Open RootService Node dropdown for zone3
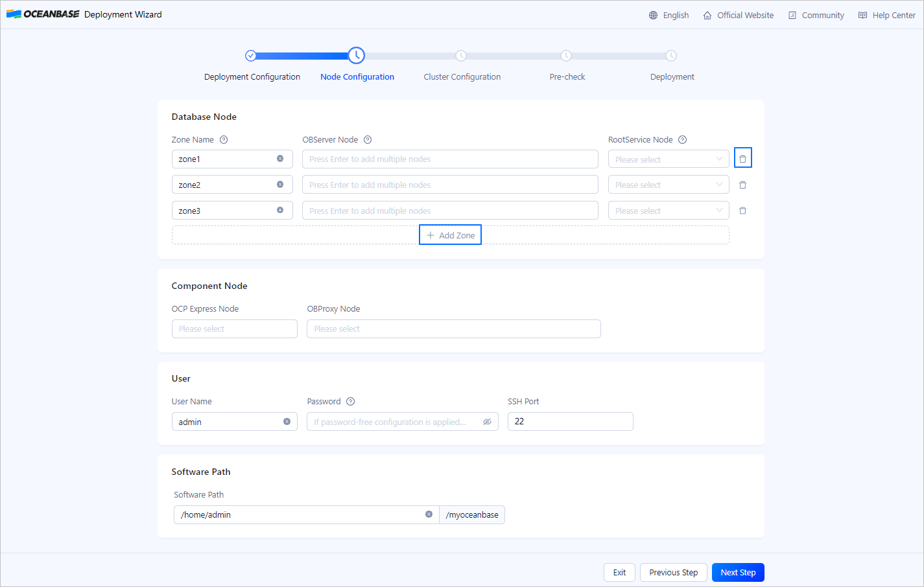Image resolution: width=924 pixels, height=587 pixels. [x=669, y=211]
